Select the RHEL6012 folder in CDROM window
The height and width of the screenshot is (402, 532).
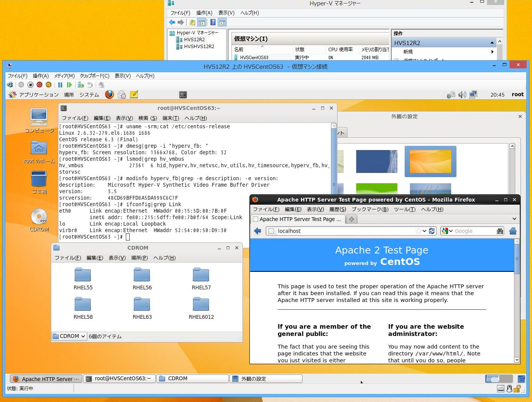coord(201,308)
